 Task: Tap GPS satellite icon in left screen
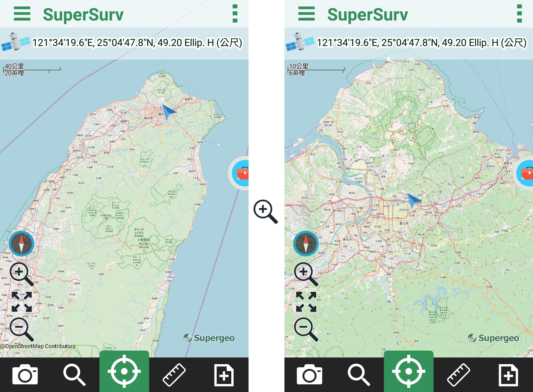pos(15,42)
